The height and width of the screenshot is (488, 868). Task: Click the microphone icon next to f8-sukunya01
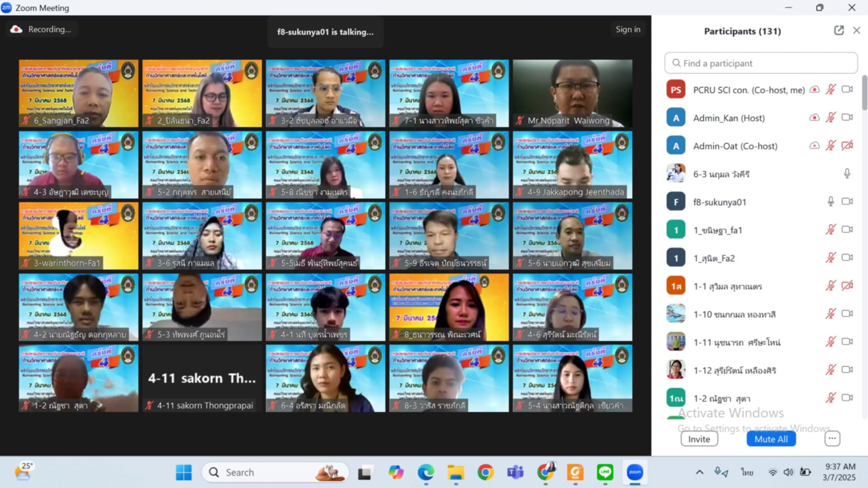point(830,202)
